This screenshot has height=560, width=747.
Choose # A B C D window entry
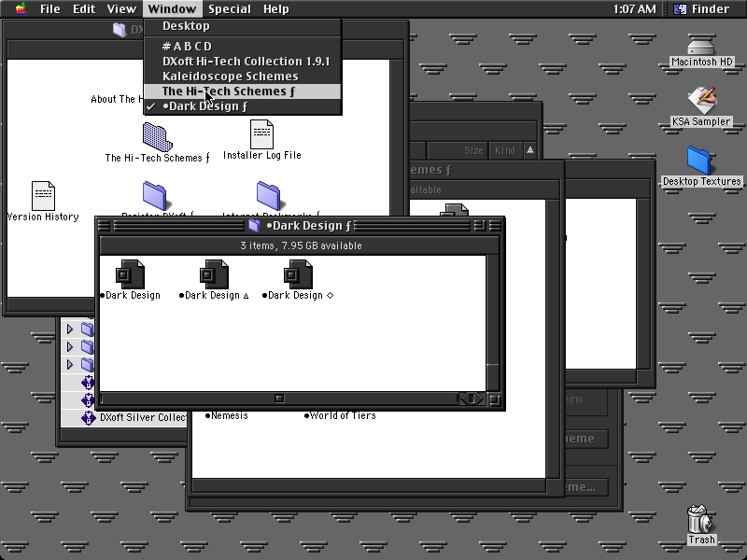(243, 46)
